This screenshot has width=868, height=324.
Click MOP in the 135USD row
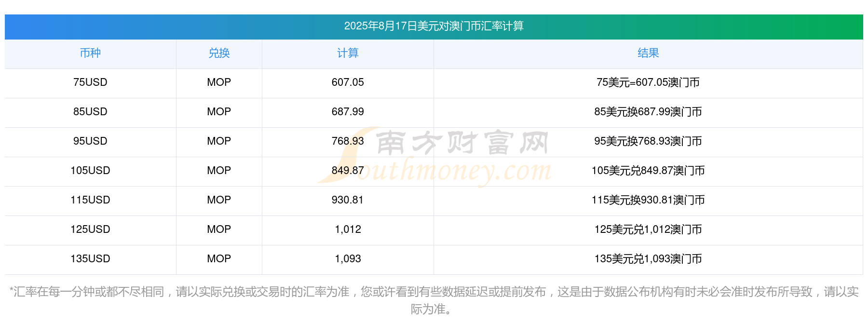[x=219, y=259]
